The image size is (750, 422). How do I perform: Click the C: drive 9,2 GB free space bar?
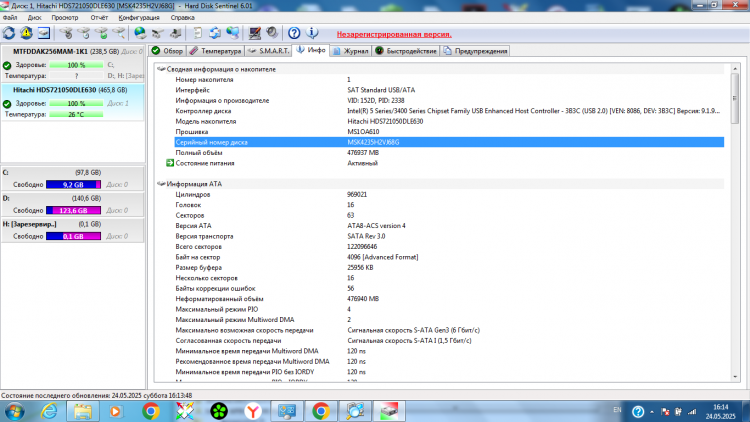[73, 185]
